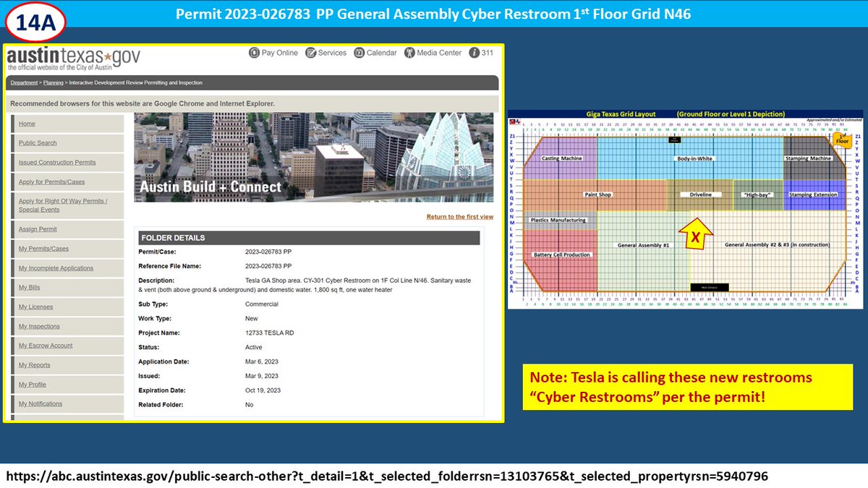Viewport: 868px width, 488px height.
Task: Open My Notifications sidebar item
Action: click(41, 404)
